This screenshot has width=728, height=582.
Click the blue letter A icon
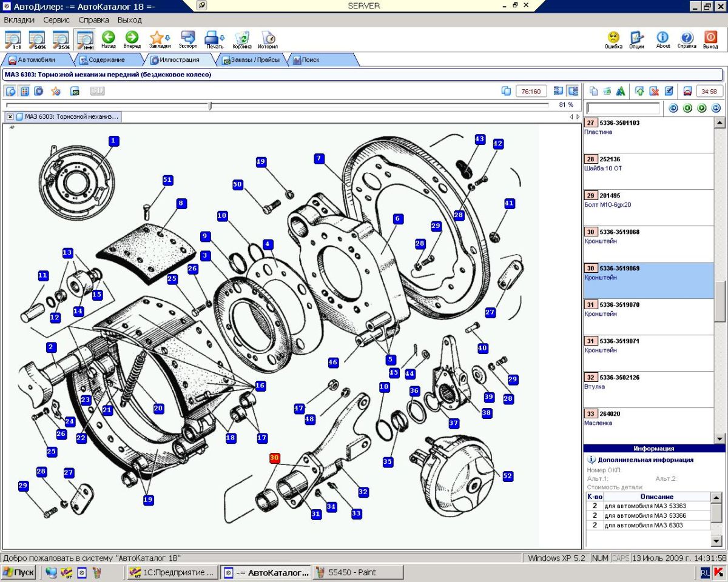[621, 91]
